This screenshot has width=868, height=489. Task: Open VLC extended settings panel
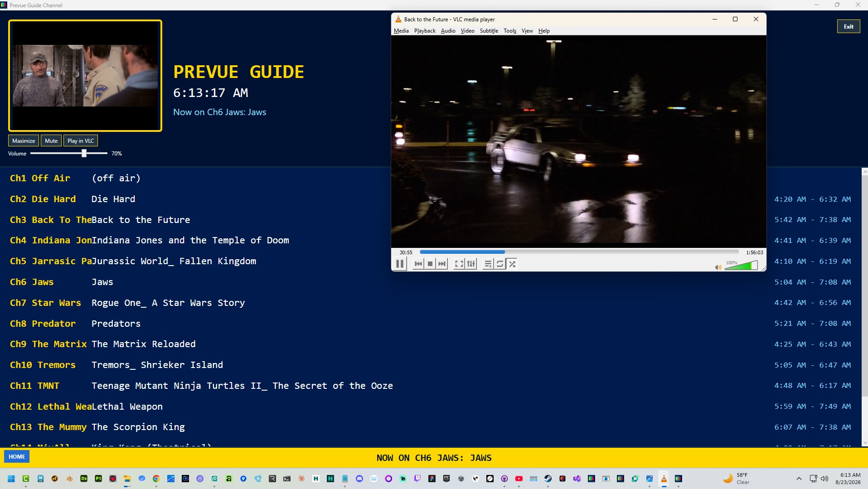coord(471,264)
